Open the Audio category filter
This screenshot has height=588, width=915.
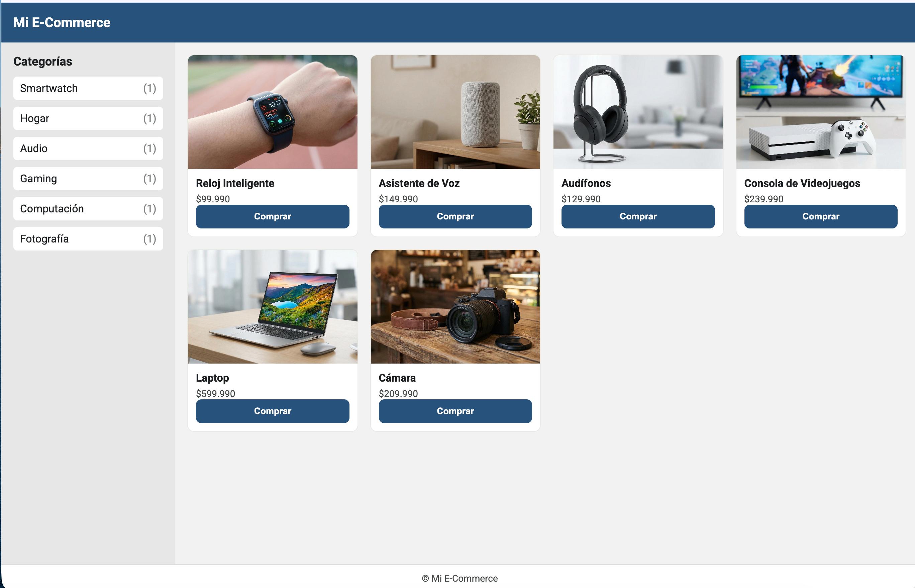pos(88,149)
